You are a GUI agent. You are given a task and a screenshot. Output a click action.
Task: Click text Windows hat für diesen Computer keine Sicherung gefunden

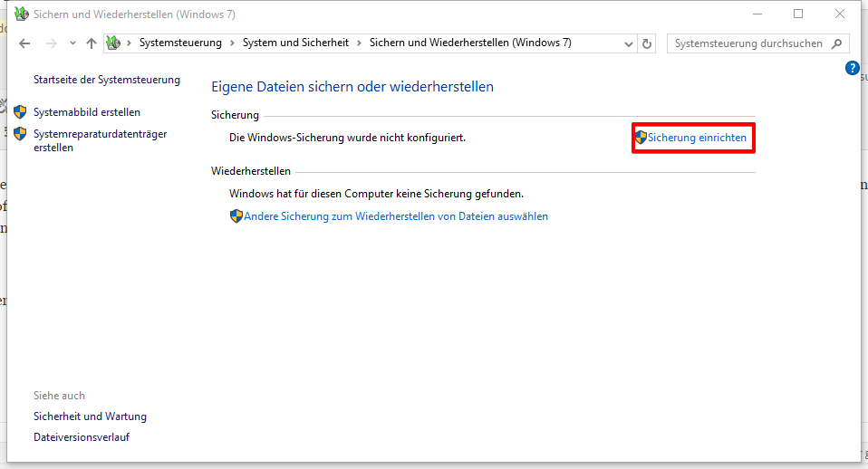tap(376, 194)
